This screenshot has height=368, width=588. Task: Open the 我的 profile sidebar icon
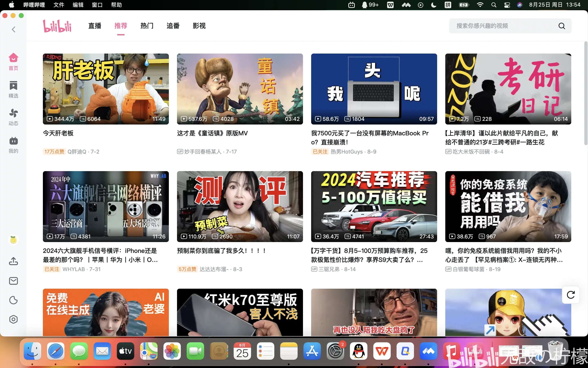tap(13, 145)
